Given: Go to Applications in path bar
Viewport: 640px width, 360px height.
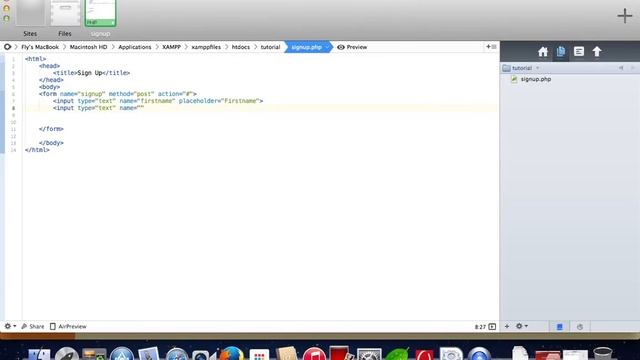Looking at the screenshot, I should click(135, 47).
